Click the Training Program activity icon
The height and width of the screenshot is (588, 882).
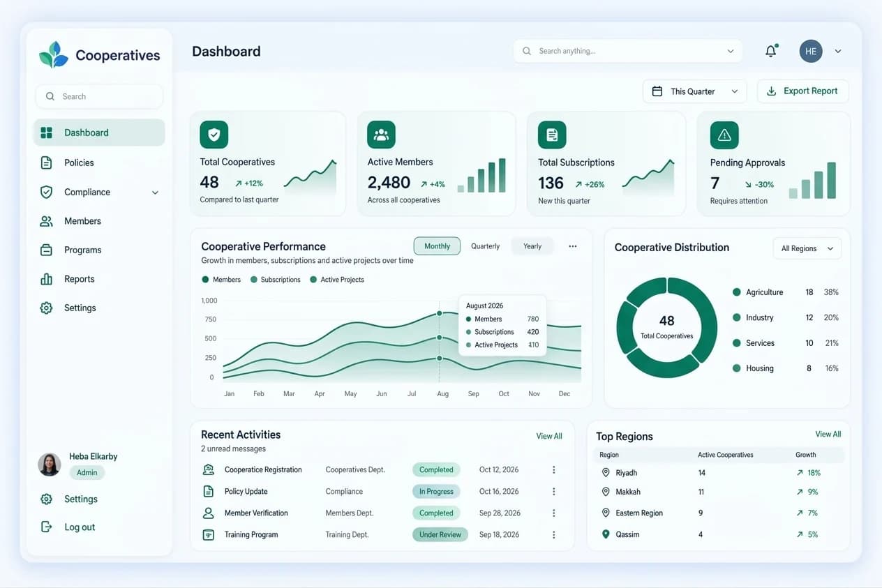208,534
